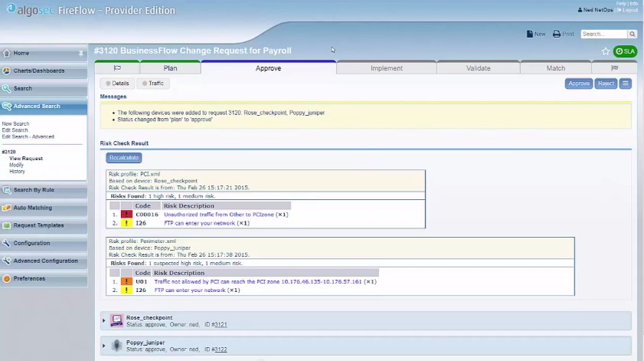644x361 pixels.
Task: Click the pin icon in Home row
Action: pos(81,53)
